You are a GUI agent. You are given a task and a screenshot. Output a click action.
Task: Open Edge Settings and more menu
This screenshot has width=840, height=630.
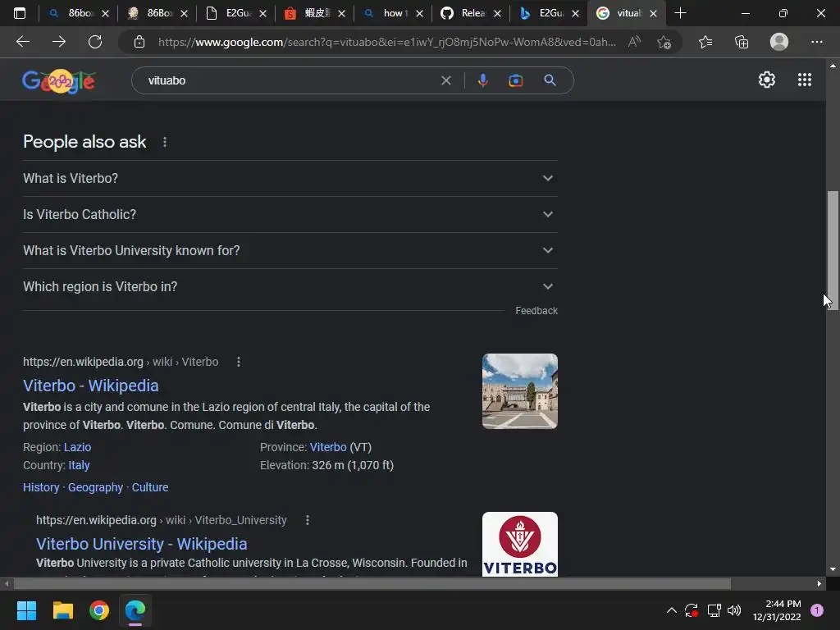[x=816, y=42]
